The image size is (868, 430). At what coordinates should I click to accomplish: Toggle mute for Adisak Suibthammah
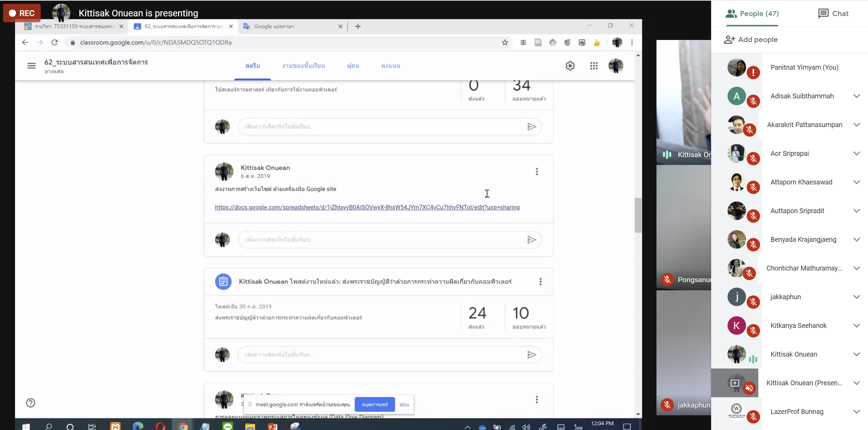pyautogui.click(x=753, y=101)
